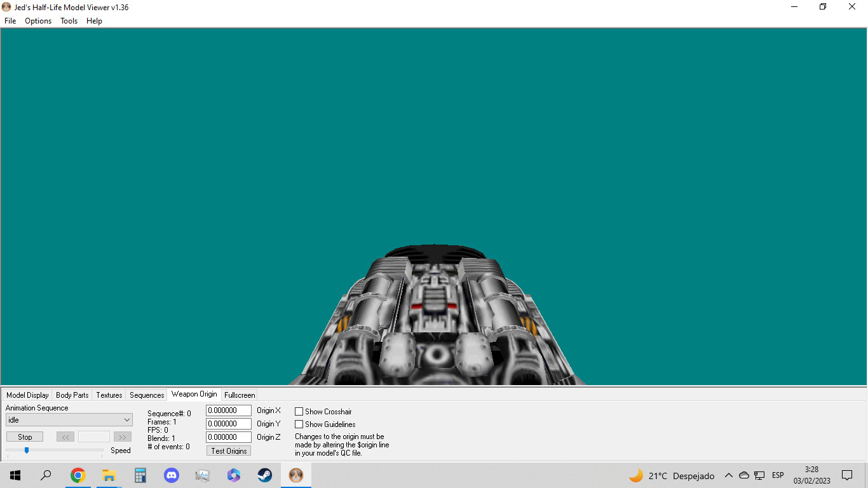Screen dimensions: 868x488
Task: Click the OneDrive cloud tray icon
Action: tap(744, 475)
